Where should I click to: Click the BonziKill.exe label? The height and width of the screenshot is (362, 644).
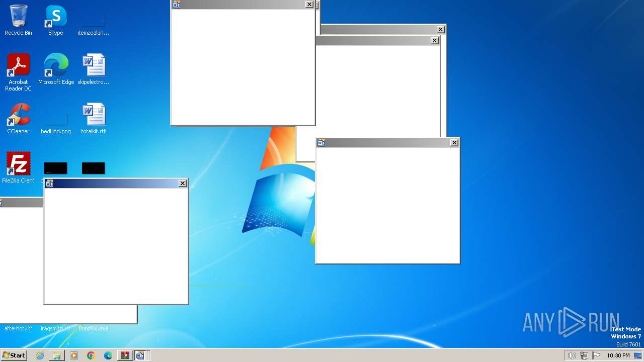94,328
